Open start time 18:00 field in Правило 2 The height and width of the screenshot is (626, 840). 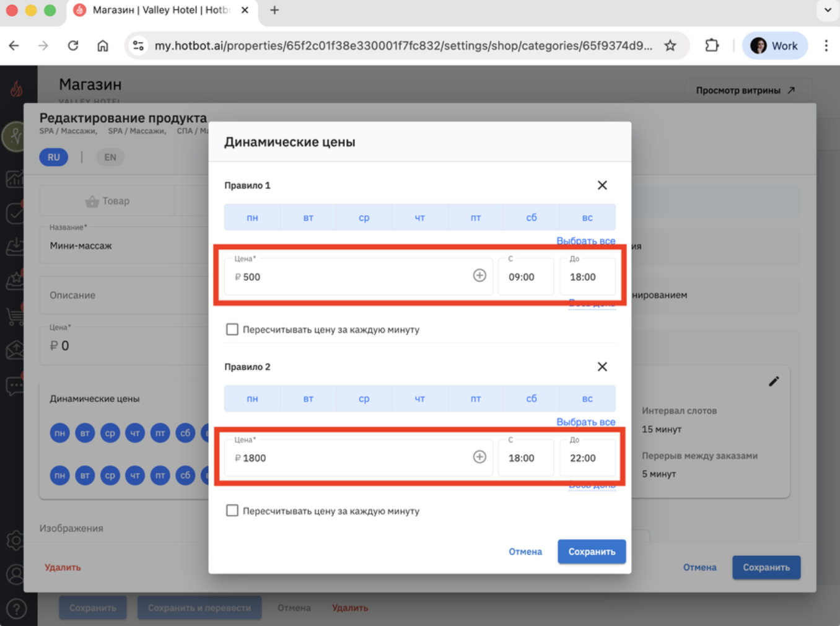[x=526, y=457]
